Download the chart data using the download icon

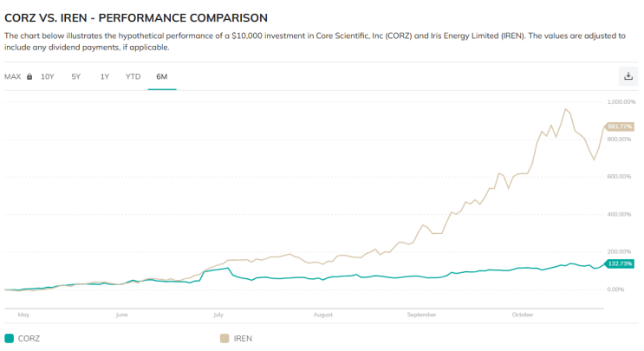[628, 76]
